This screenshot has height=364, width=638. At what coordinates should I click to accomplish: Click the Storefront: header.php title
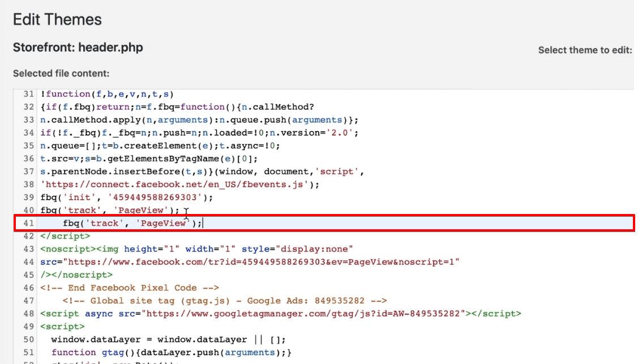click(x=78, y=48)
